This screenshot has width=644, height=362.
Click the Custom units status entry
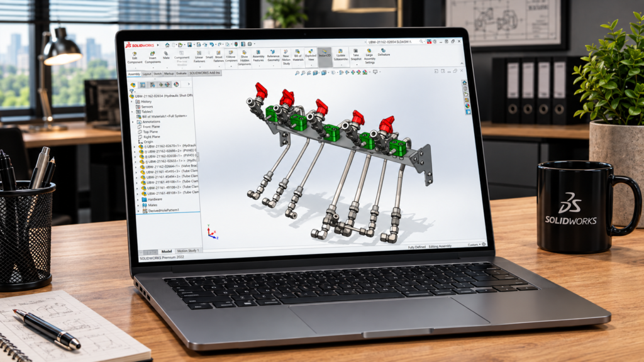point(474,244)
